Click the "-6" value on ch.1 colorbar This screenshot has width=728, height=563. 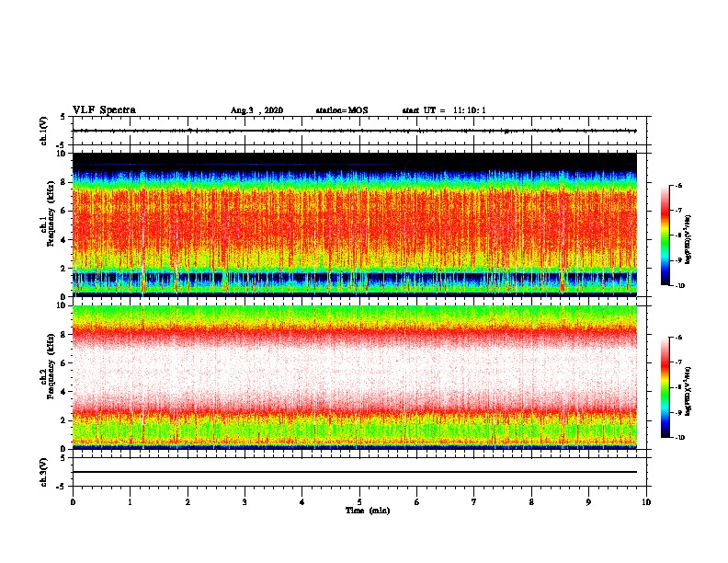click(x=678, y=185)
